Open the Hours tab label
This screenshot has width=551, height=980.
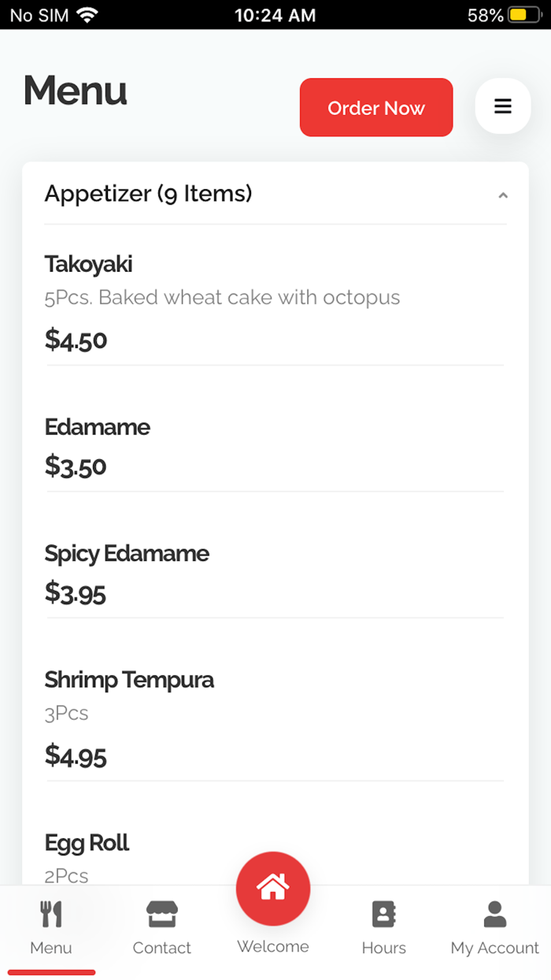[383, 948]
